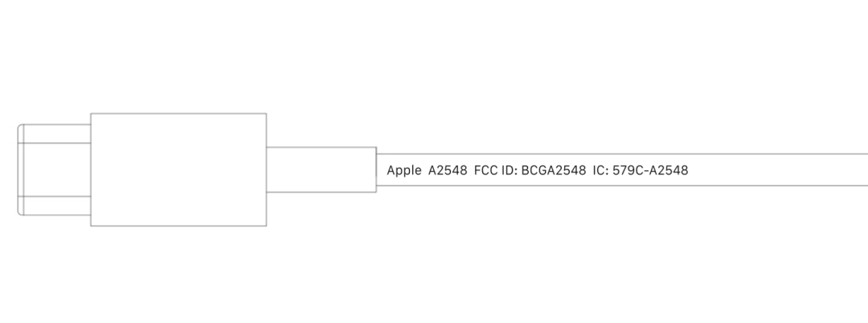Click the junction where sleeve meets cable
This screenshot has height=323, width=868.
point(376,170)
